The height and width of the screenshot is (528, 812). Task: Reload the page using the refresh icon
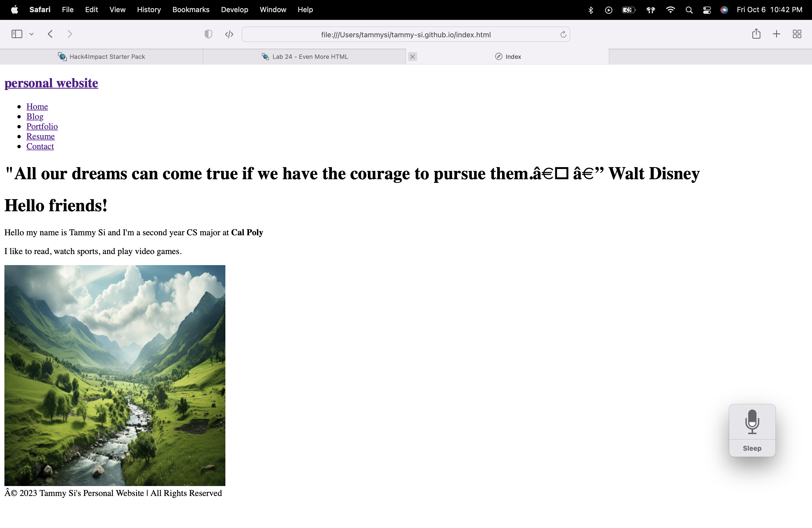(563, 34)
